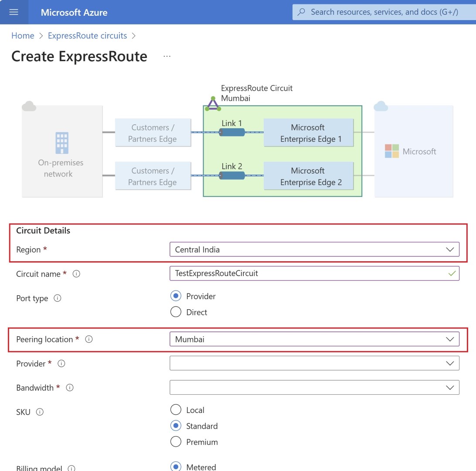Select Premium SKU option

pyautogui.click(x=176, y=441)
